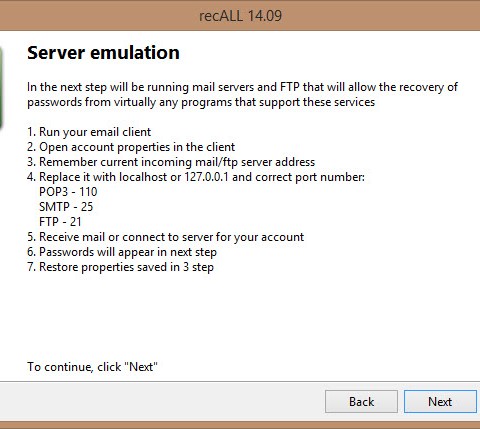Viewport: 480px width, 429px height.
Task: Click step 2 Open account properties text
Action: (131, 147)
